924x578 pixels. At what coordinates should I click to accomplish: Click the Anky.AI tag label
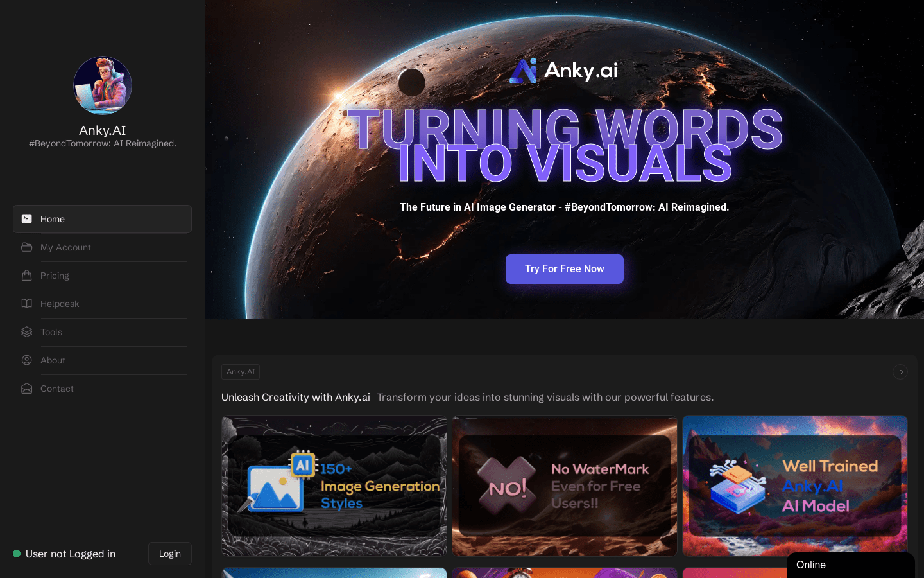(241, 372)
